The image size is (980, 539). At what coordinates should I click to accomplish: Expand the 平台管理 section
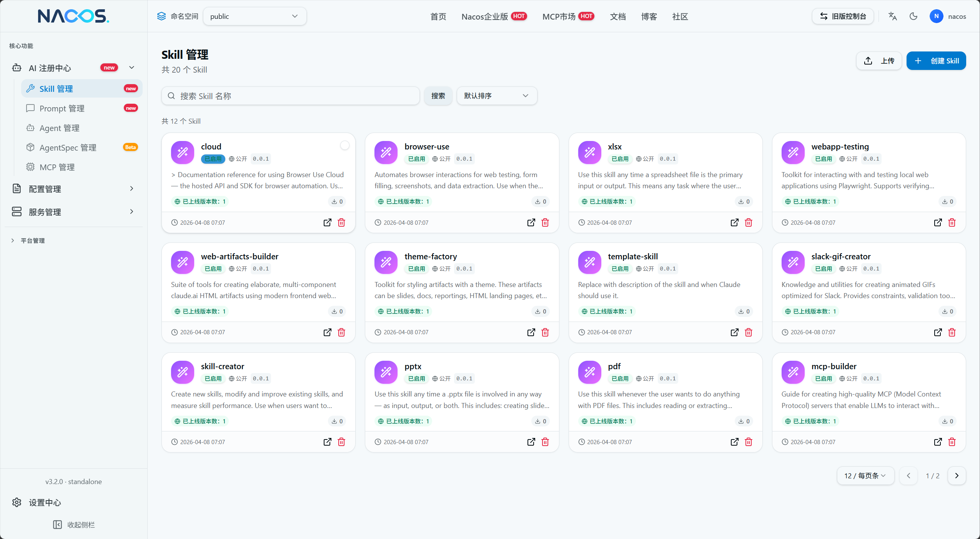(28, 240)
